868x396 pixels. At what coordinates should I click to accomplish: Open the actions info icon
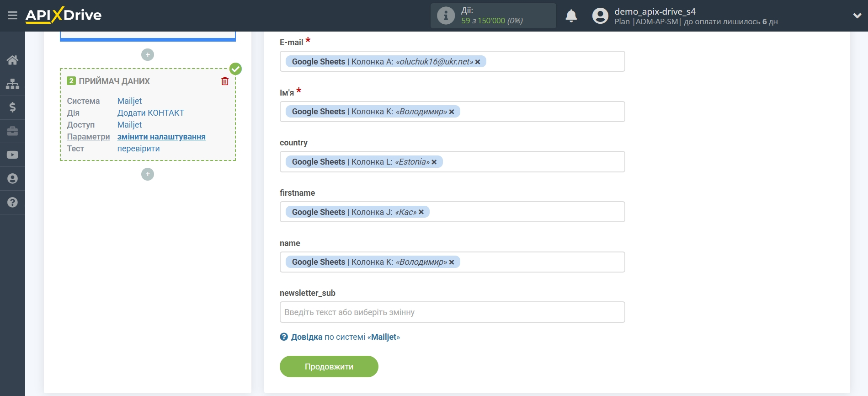pos(446,16)
